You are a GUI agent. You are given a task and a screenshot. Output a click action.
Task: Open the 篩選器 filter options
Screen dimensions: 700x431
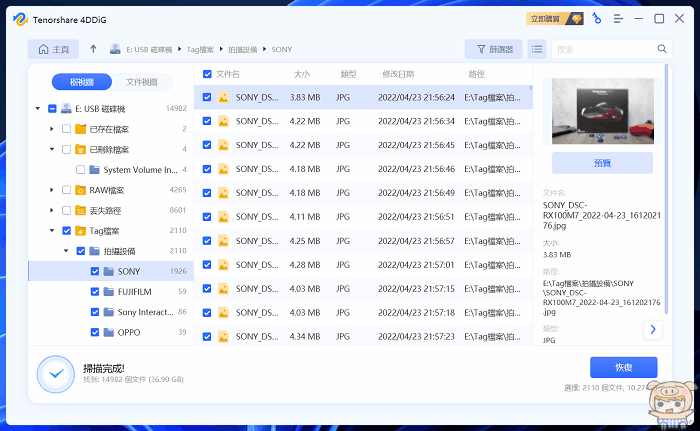[493, 48]
